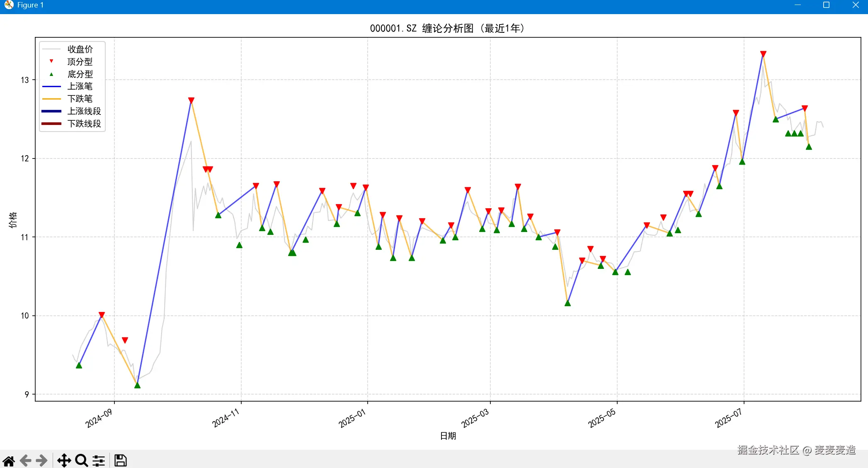This screenshot has width=868, height=468.
Task: Click the 收盘价 legend entry
Action: (80, 49)
